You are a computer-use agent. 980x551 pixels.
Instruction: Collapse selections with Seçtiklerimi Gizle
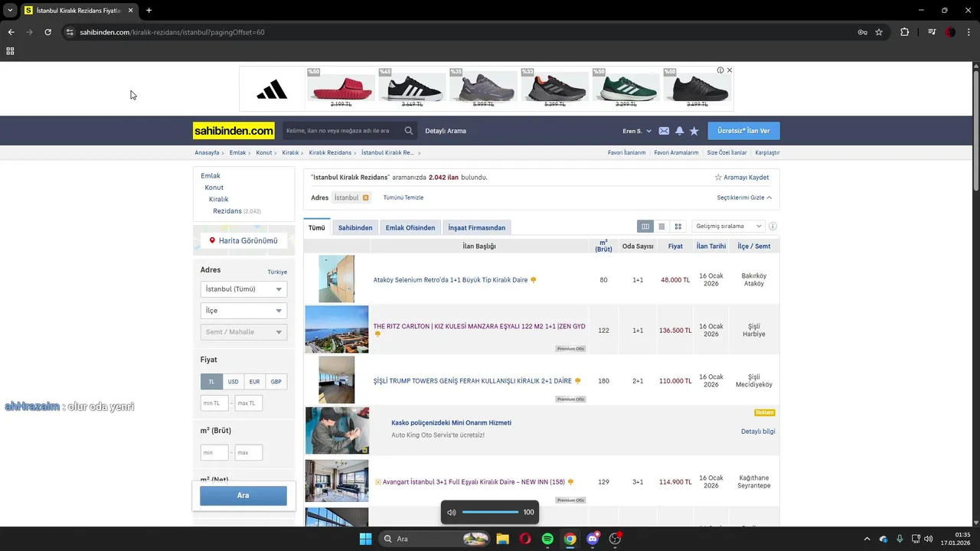744,197
